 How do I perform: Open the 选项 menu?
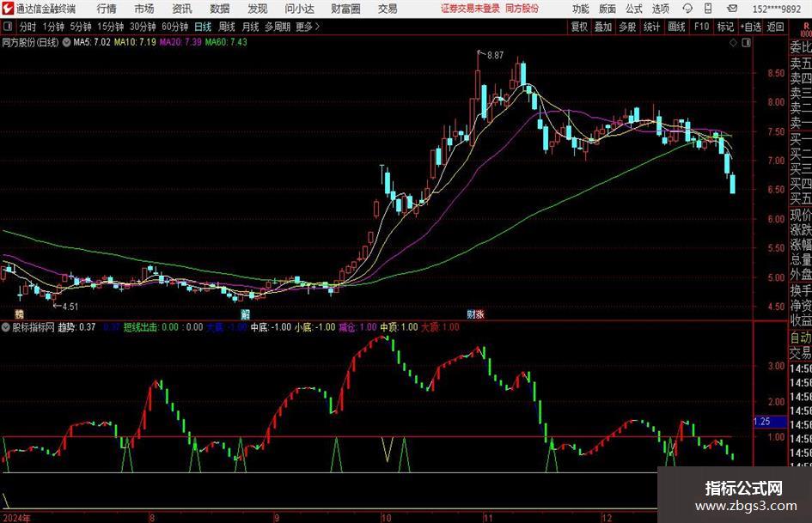[660, 9]
